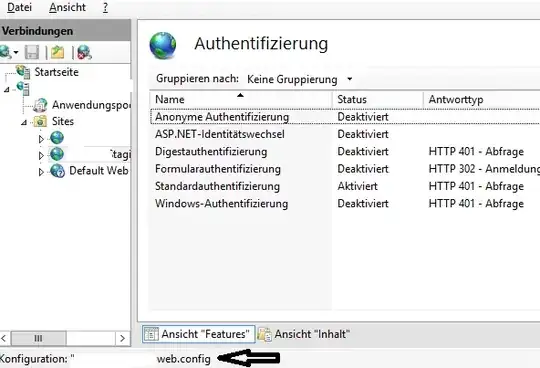This screenshot has height=368, width=540.
Task: Open the Keine Gruppierung dropdown
Action: coord(300,79)
